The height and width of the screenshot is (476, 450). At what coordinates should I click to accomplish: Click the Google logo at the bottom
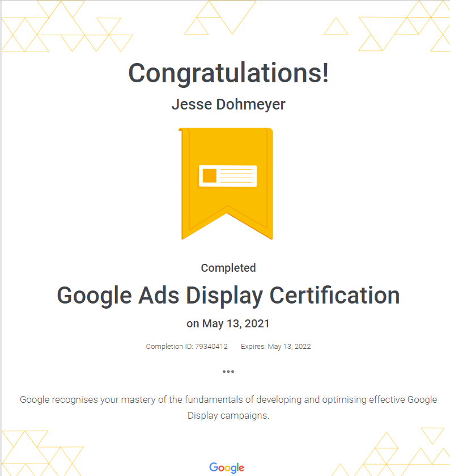click(x=227, y=467)
